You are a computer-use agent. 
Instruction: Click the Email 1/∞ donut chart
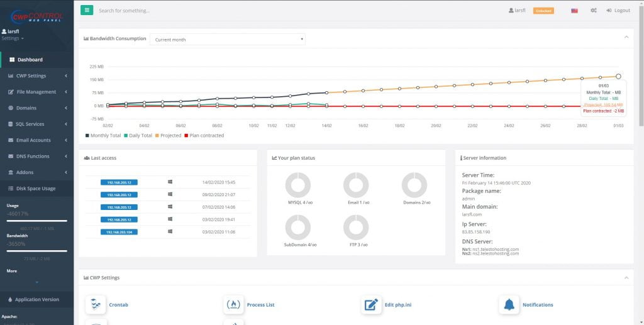point(356,185)
